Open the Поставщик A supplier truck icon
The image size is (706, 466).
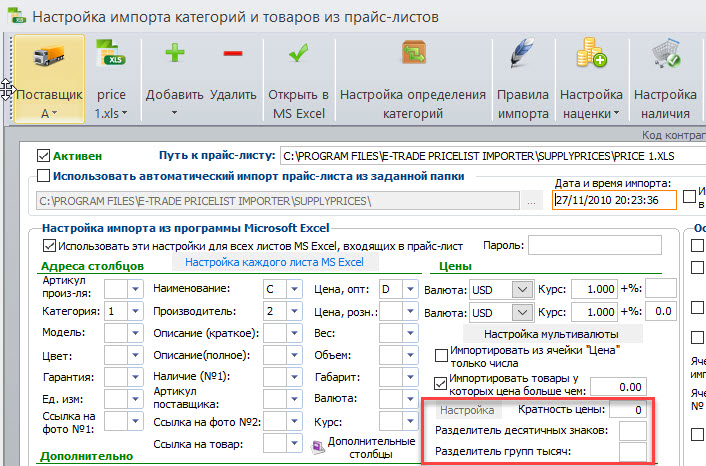click(x=49, y=57)
